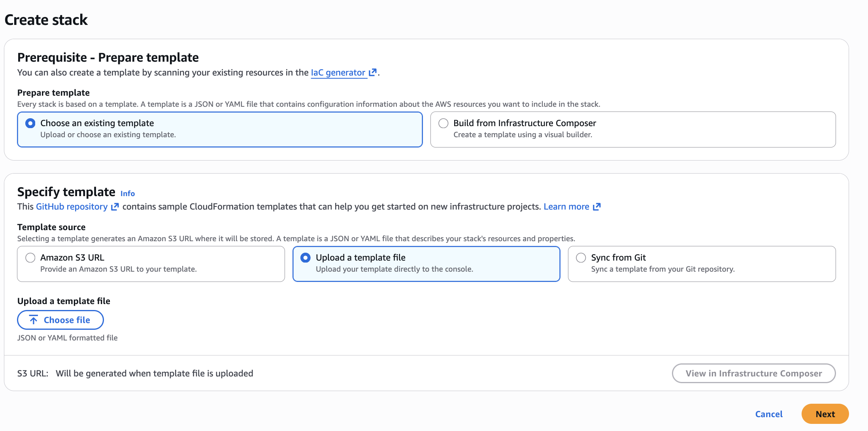Viewport: 868px width, 431px height.
Task: Click 'Upload your template directly to the console.' text
Action: click(x=394, y=269)
